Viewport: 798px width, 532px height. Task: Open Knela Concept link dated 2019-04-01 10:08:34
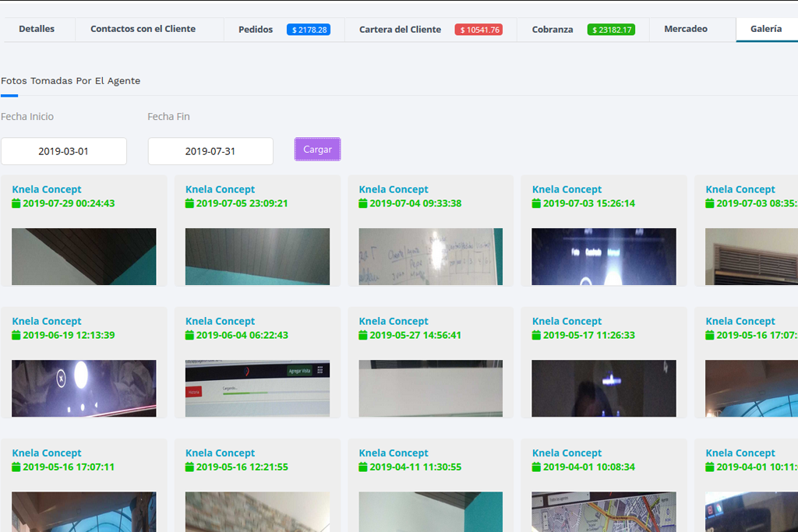coord(567,453)
